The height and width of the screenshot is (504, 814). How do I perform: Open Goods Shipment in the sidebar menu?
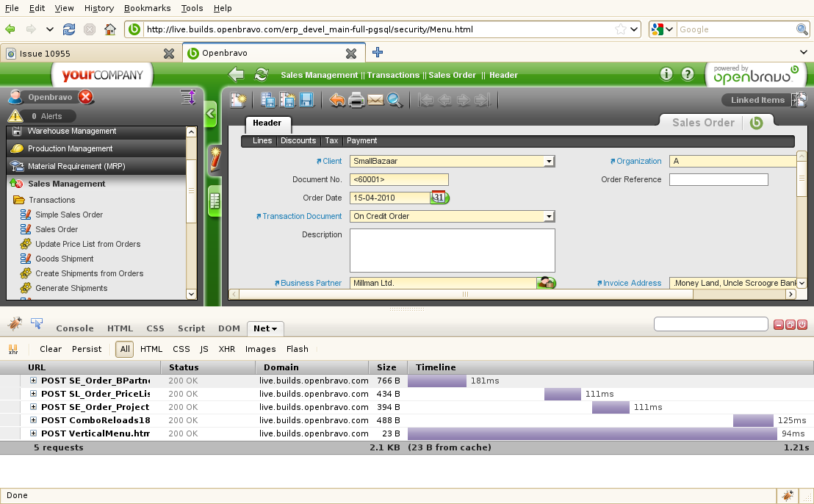(x=65, y=259)
